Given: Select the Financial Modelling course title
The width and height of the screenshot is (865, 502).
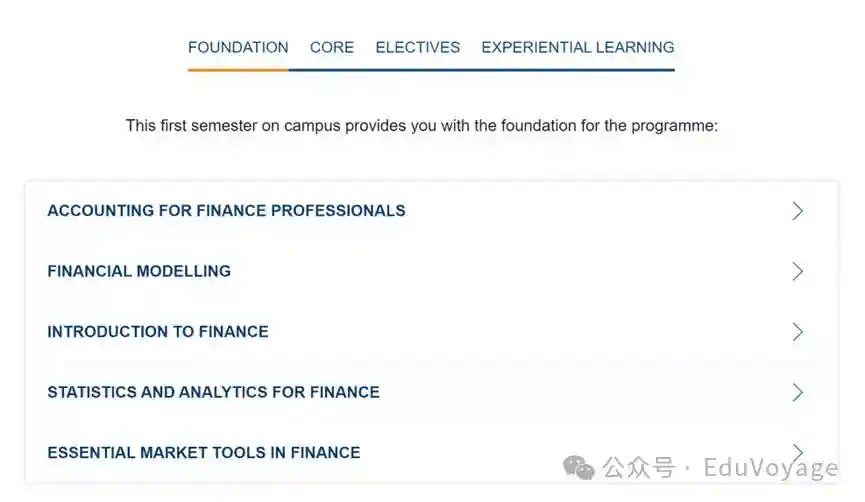Looking at the screenshot, I should (139, 271).
